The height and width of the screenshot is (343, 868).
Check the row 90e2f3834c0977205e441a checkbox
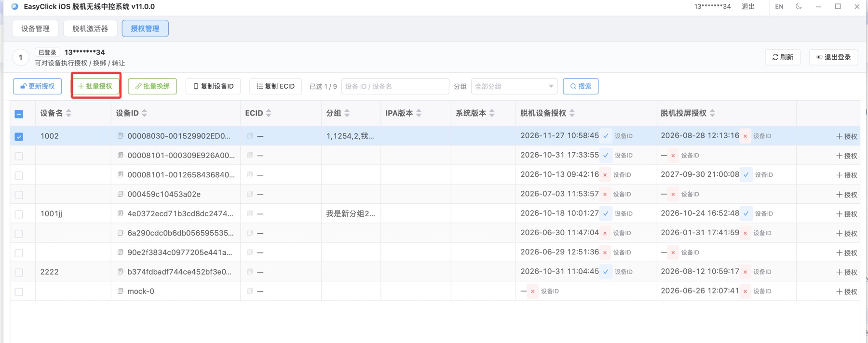pyautogui.click(x=19, y=253)
